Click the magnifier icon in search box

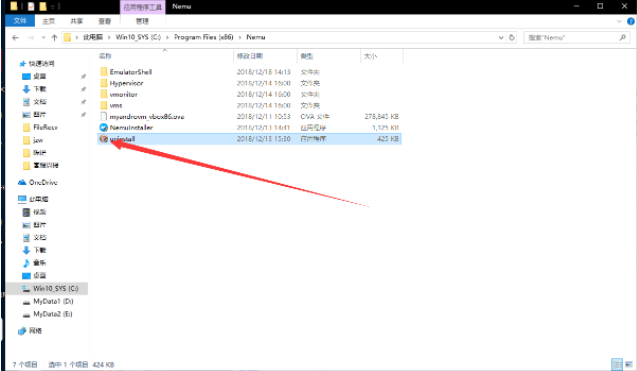click(622, 37)
